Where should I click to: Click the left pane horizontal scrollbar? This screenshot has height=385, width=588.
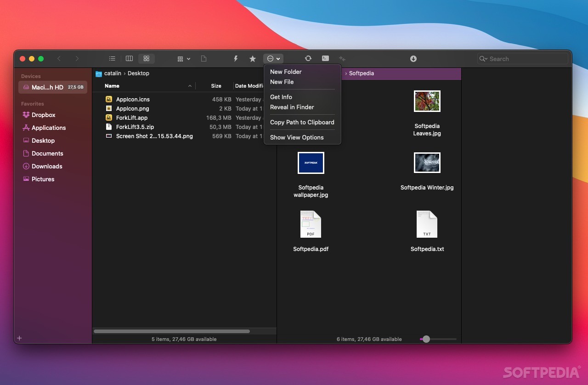click(172, 331)
